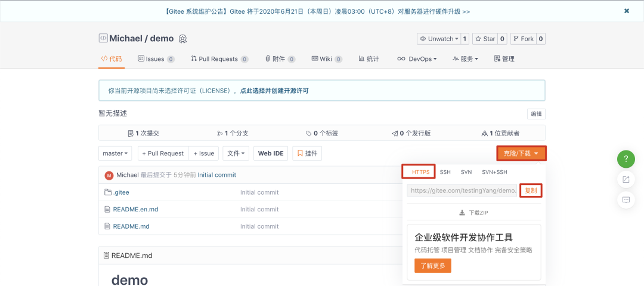This screenshot has width=644, height=286.
Task: Click the 挂件 widget button
Action: pyautogui.click(x=307, y=153)
